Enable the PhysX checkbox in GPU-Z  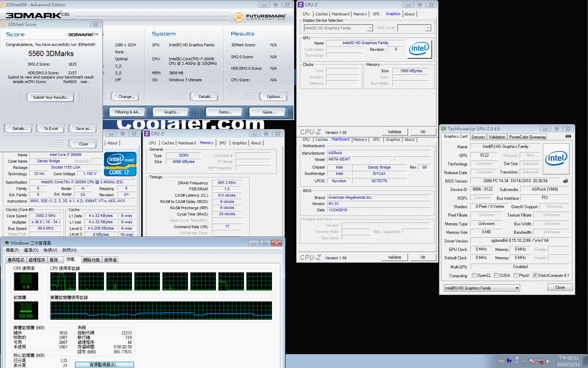tap(516, 275)
